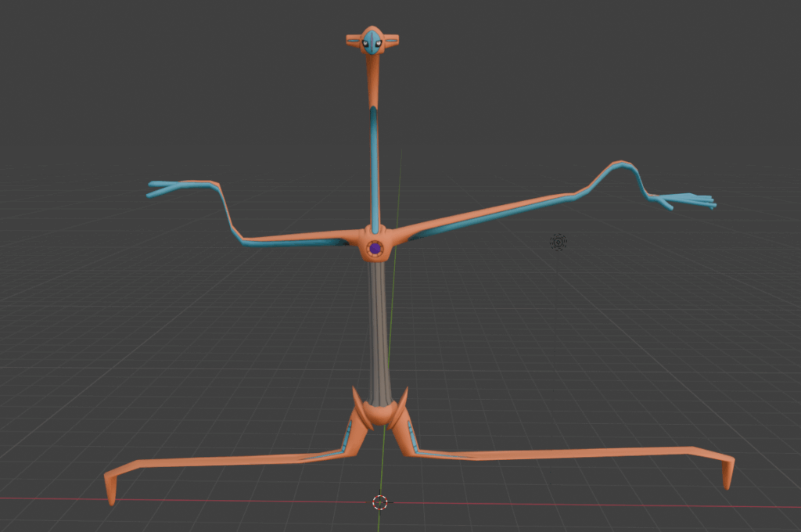Click the pointed foot tip on the left
Screen dimensions: 801x532
coord(110,491)
